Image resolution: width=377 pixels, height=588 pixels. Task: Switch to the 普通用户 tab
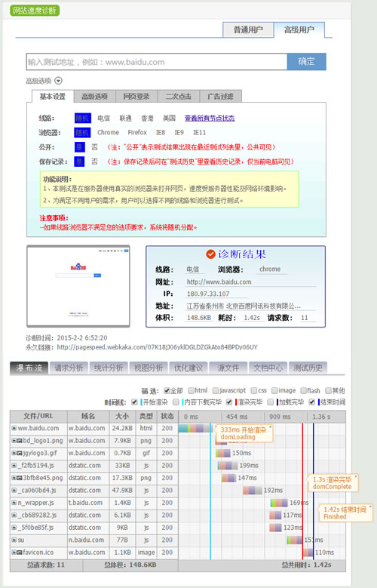[x=248, y=29]
